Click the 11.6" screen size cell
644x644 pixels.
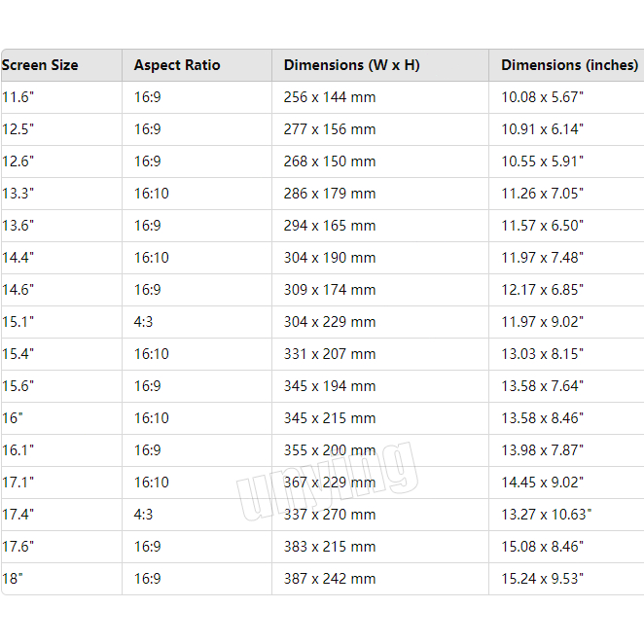click(x=18, y=97)
